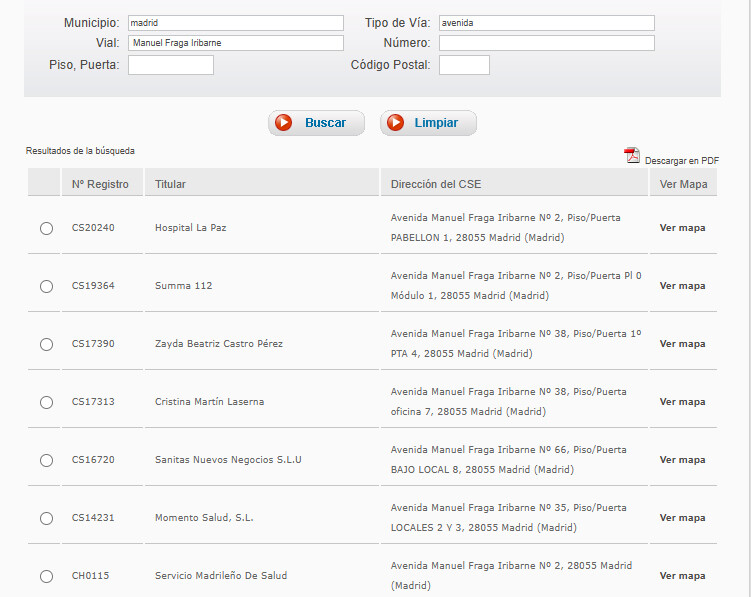Choose radio button for Zayda Beatriz Castro Pérez

[46, 344]
